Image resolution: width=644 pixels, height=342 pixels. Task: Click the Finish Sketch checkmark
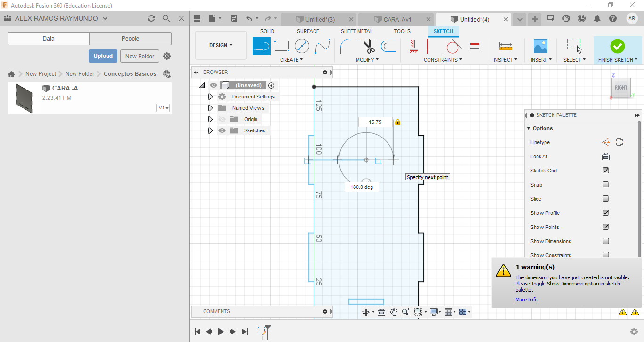pyautogui.click(x=617, y=46)
